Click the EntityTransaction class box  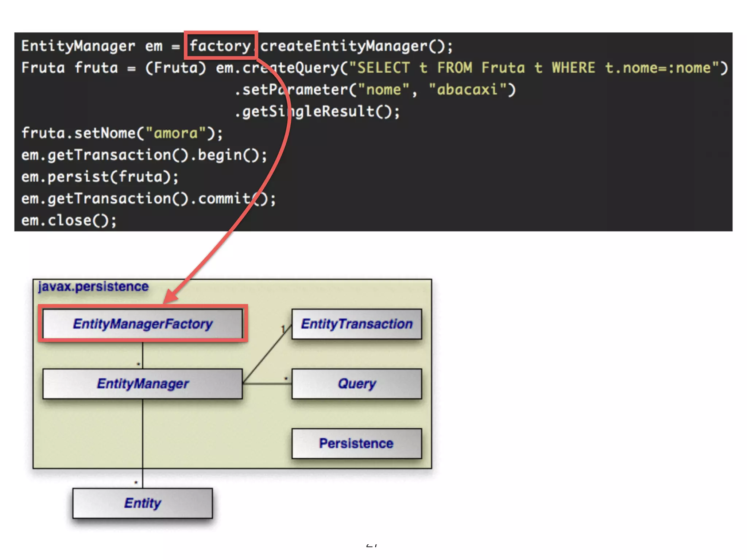[x=356, y=324]
